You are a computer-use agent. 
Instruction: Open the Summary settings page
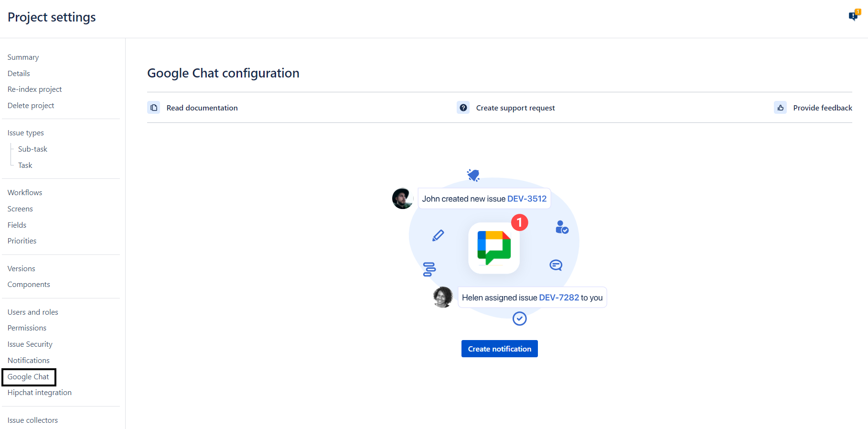point(23,57)
